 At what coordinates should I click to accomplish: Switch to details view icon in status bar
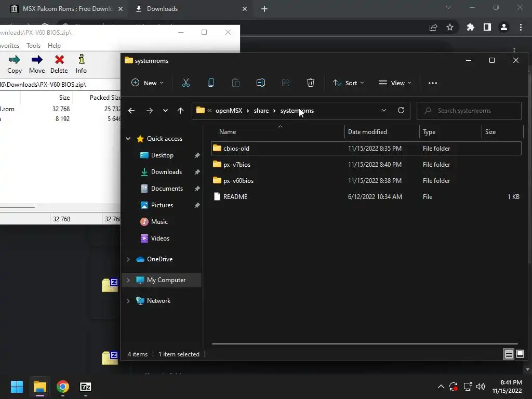(x=509, y=354)
